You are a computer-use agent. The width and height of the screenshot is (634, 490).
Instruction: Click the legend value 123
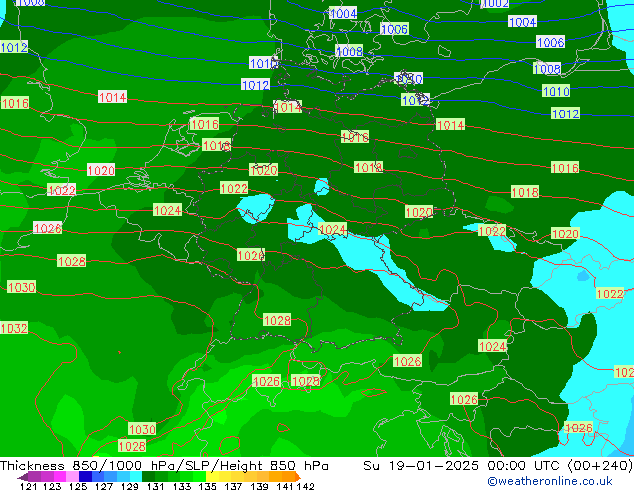[52, 486]
